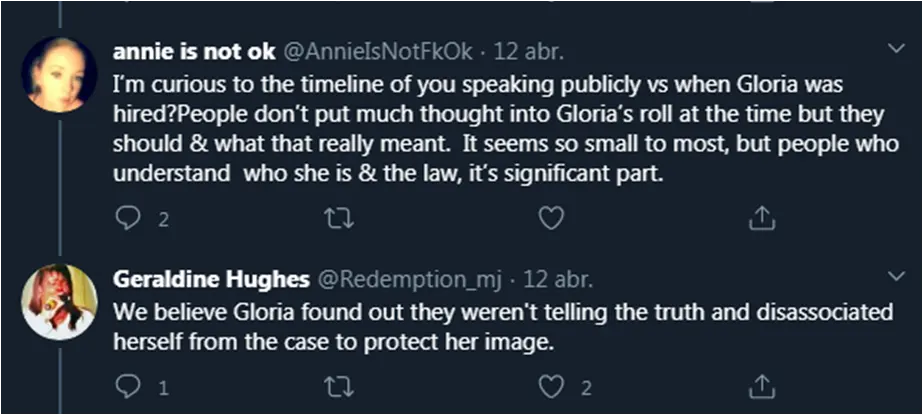This screenshot has width=923, height=415.
Task: Like annie is not ok's tweet
Action: 547,217
